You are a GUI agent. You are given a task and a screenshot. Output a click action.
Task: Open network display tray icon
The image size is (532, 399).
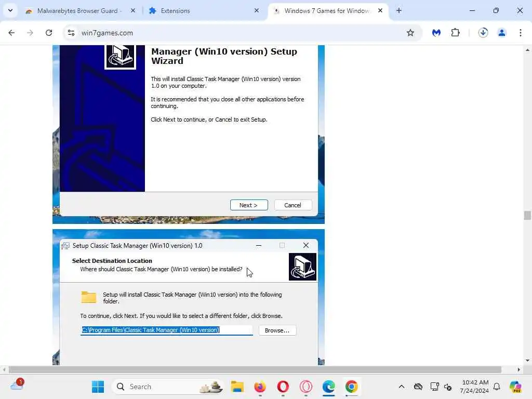pos(434,387)
